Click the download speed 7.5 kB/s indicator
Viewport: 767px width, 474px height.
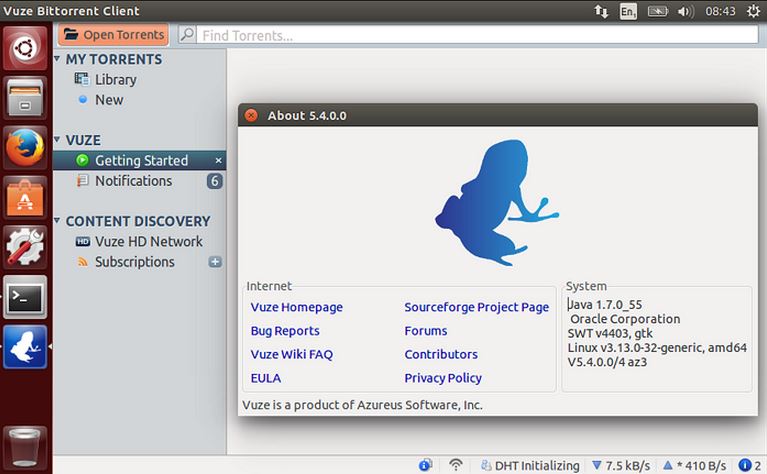pos(621,465)
